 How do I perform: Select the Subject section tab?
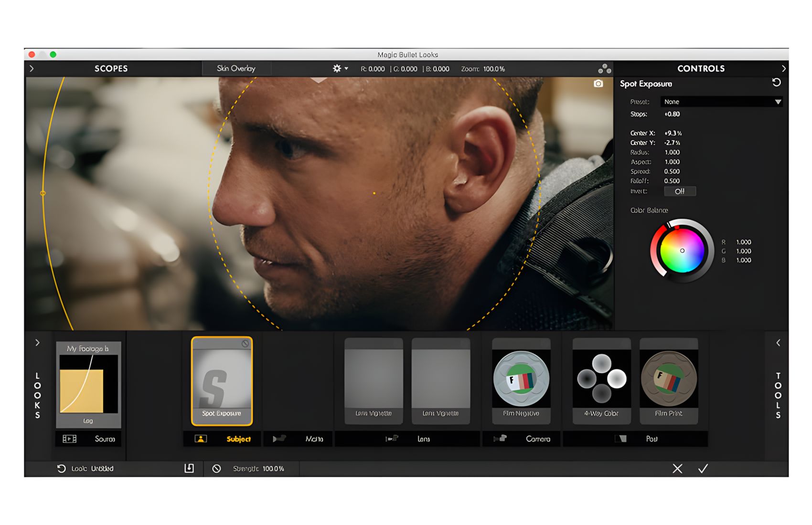[x=222, y=439]
